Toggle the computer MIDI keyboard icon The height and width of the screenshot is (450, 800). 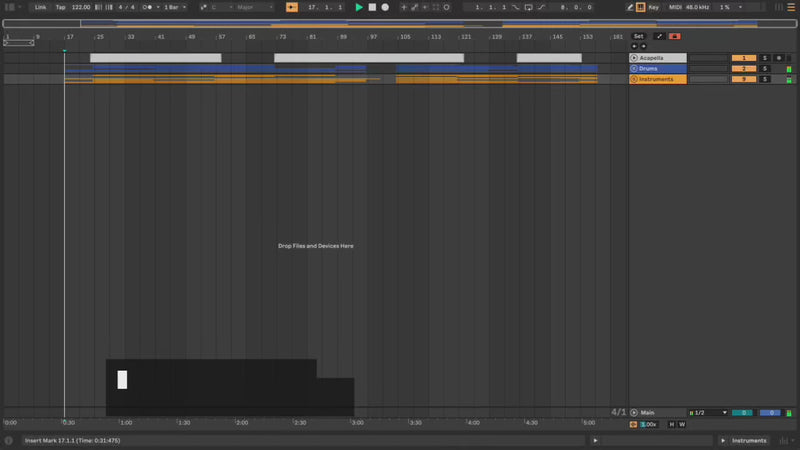click(x=641, y=7)
